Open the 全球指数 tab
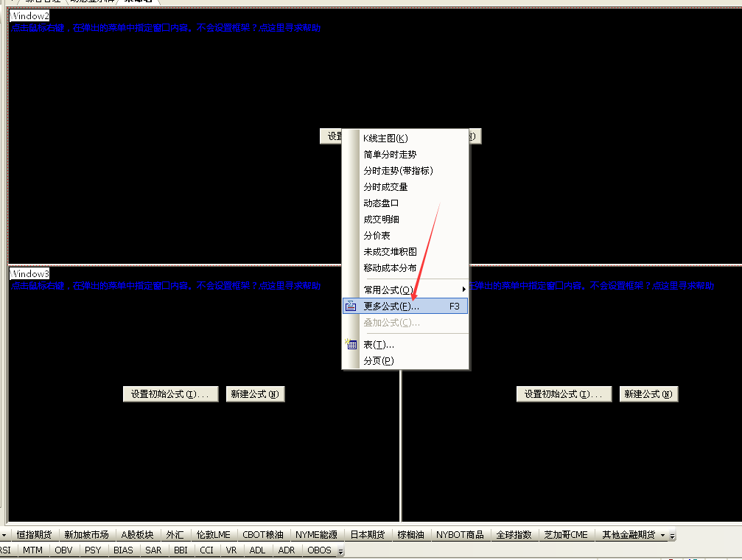The height and width of the screenshot is (560, 742). pyautogui.click(x=514, y=535)
